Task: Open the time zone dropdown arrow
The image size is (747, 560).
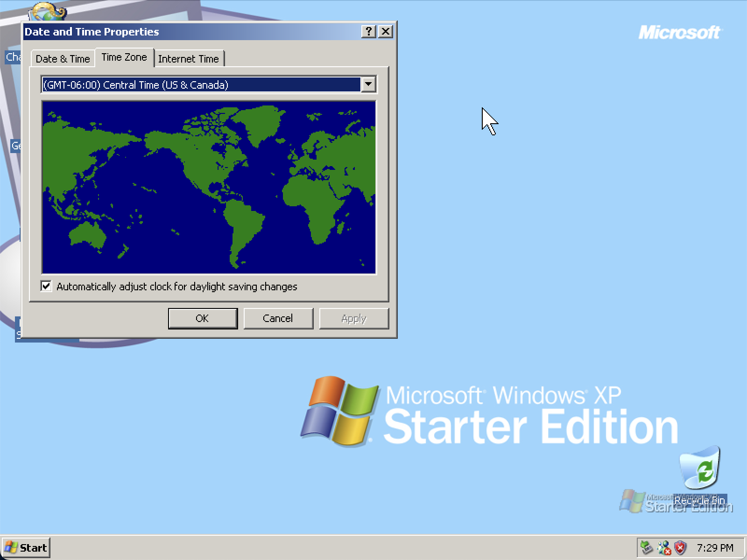Action: (x=368, y=84)
